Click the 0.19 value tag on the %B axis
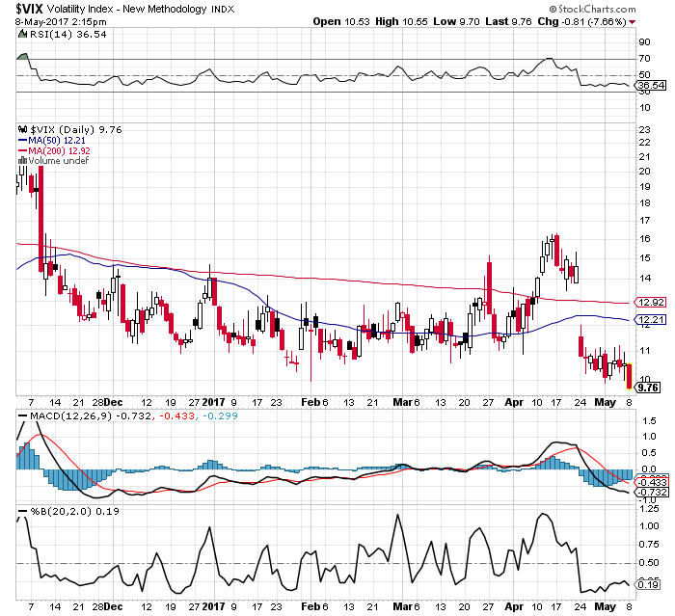Viewport: 675px width, 616px height. pyautogui.click(x=647, y=584)
